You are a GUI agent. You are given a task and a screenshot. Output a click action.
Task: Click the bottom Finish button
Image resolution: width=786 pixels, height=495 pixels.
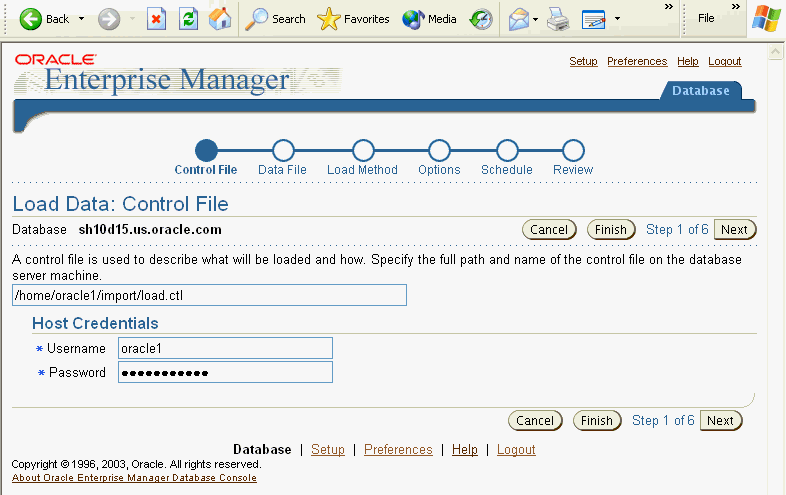[597, 421]
